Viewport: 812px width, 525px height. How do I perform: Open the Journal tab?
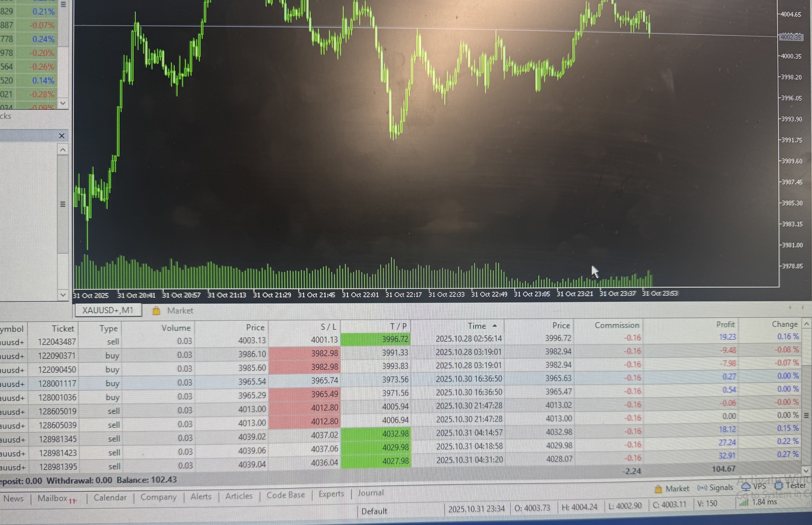pyautogui.click(x=371, y=493)
